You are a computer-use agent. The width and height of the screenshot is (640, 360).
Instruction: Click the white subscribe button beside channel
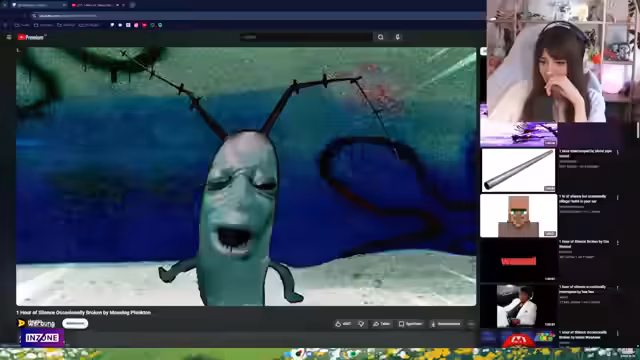click(75, 323)
